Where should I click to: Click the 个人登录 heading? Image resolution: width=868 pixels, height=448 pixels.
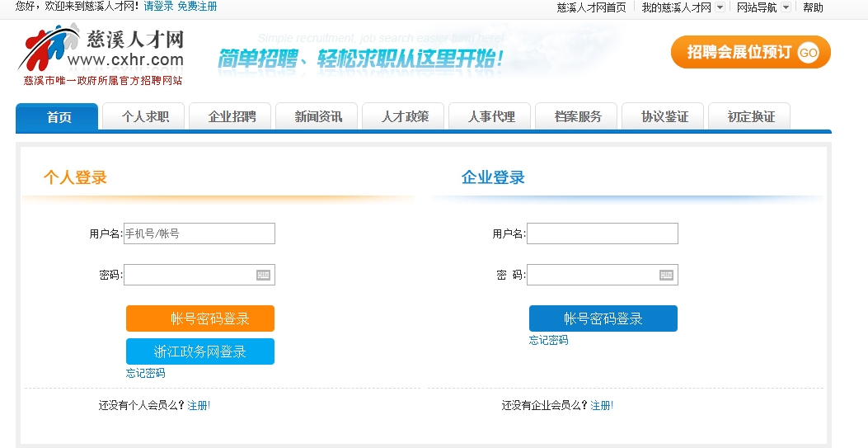pyautogui.click(x=75, y=177)
